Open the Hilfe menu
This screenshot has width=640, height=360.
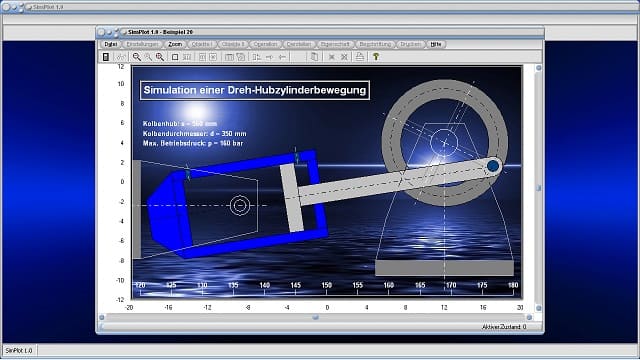coord(436,44)
